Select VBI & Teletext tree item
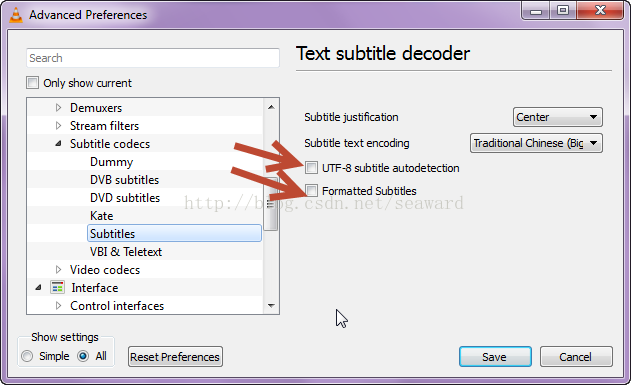The image size is (631, 385). (x=126, y=252)
